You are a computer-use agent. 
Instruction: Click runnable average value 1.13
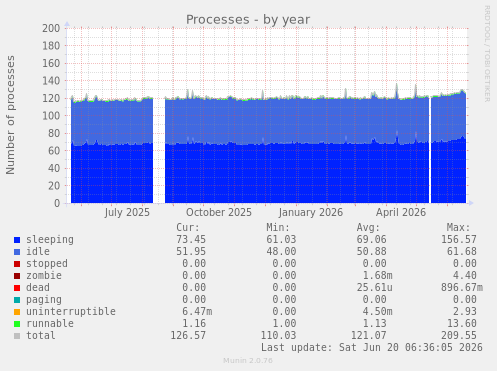click(374, 323)
